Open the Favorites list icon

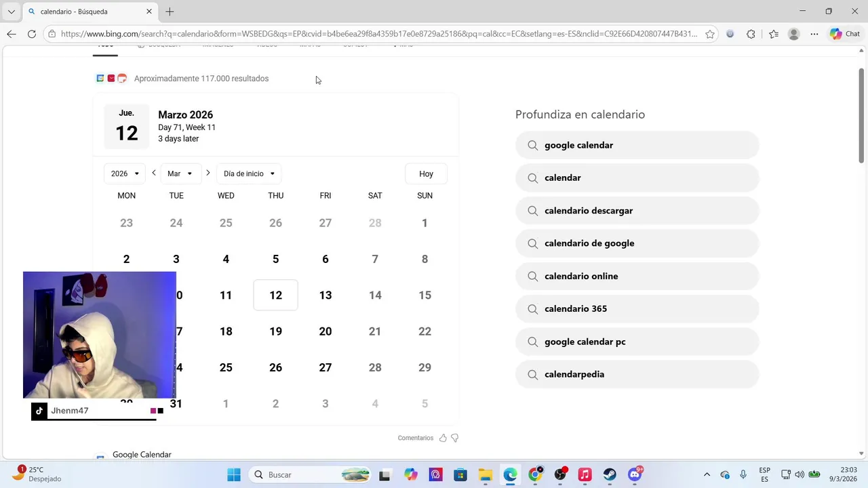[x=774, y=34]
